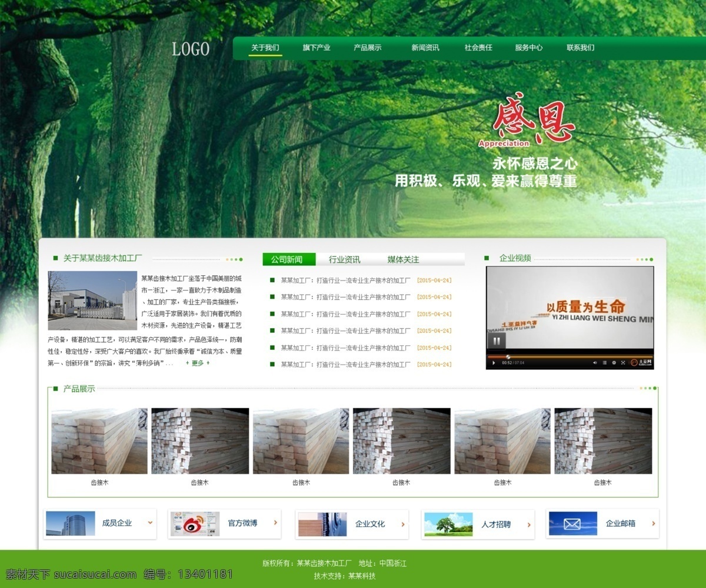Viewport: 706px width, 588px height.
Task: Click the arrow beside 企业文化
Action: pyautogui.click(x=403, y=524)
